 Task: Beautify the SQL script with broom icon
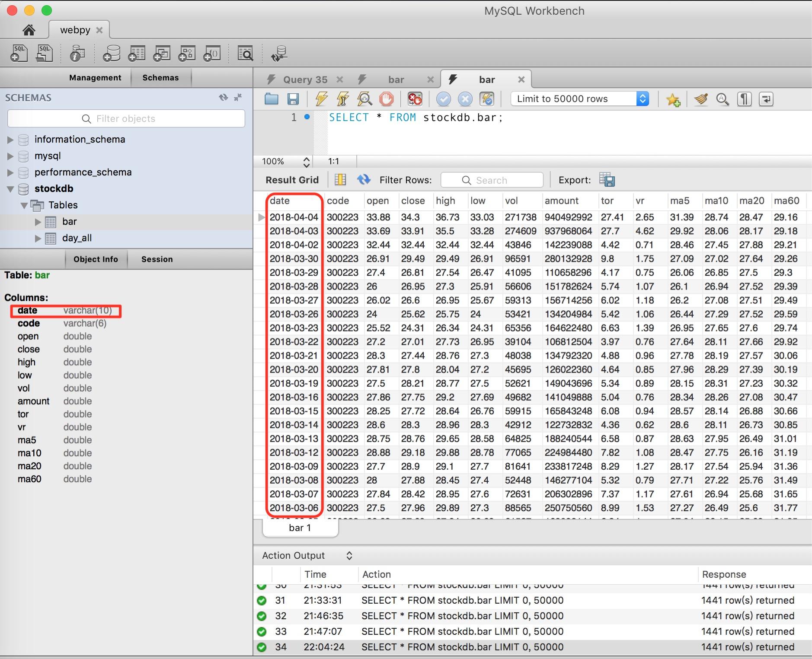pos(701,99)
